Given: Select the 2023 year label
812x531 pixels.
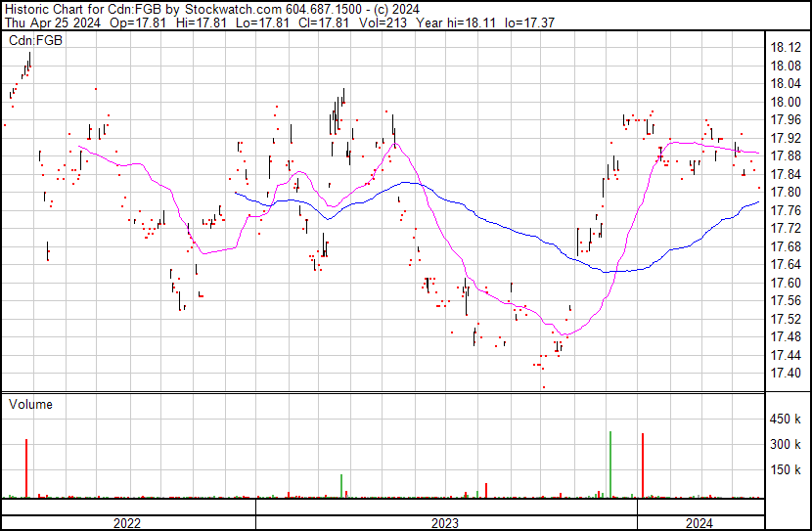Looking at the screenshot, I should pos(445,523).
